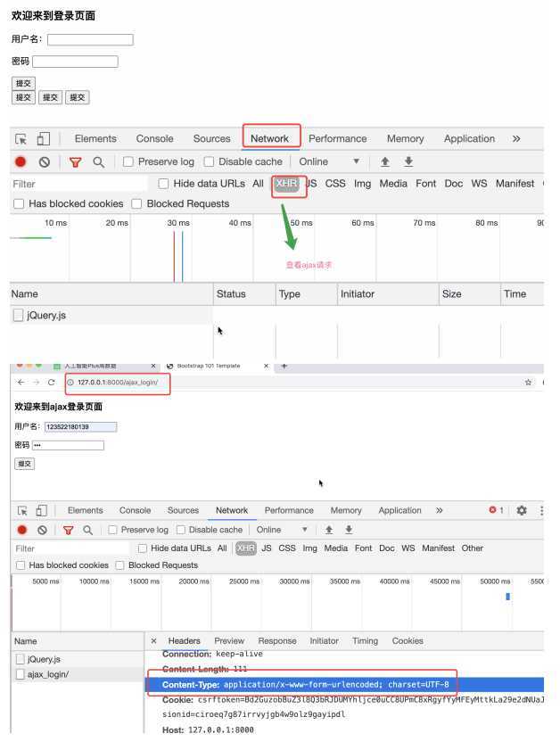
Task: Open new browser tab with plus button
Action: [x=284, y=366]
